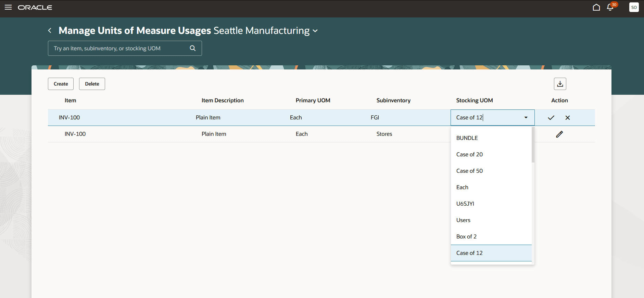
Task: Select Box of 2 option
Action: tap(491, 236)
